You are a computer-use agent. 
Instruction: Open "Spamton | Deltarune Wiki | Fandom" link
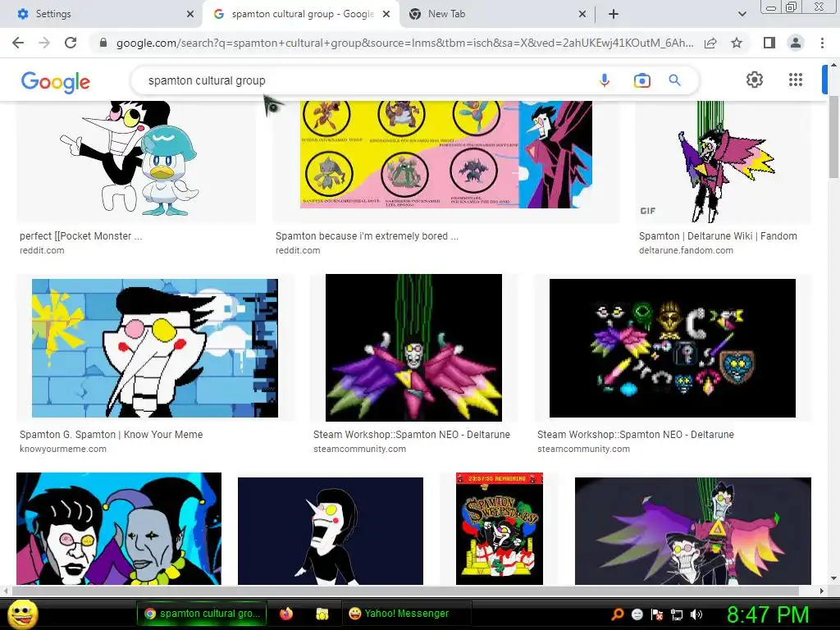[x=718, y=235]
